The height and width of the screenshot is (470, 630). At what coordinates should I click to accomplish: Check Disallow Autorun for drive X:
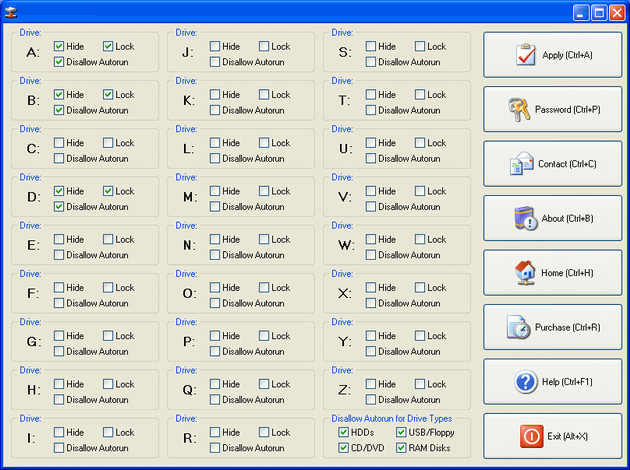pyautogui.click(x=370, y=303)
